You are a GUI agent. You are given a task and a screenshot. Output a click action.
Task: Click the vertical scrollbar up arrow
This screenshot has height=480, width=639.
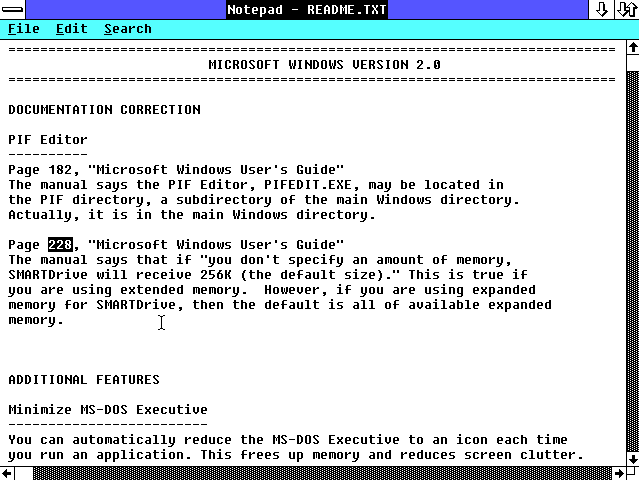tap(632, 48)
